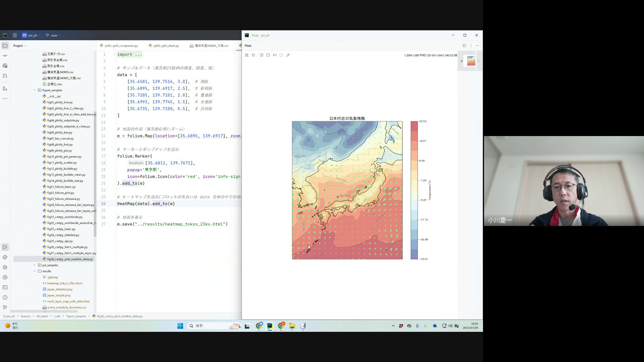Switch to the pd02_split_deals.py tab

click(x=166, y=46)
